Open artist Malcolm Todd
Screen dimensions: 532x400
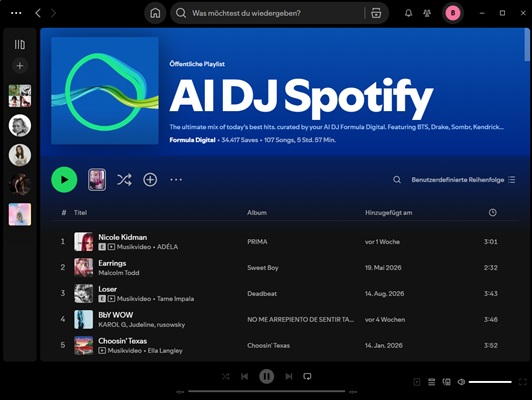click(x=119, y=272)
